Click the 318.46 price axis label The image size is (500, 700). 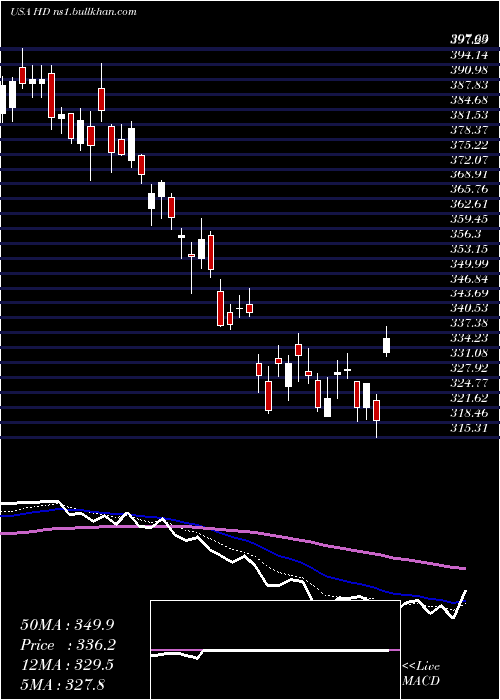pos(469,412)
